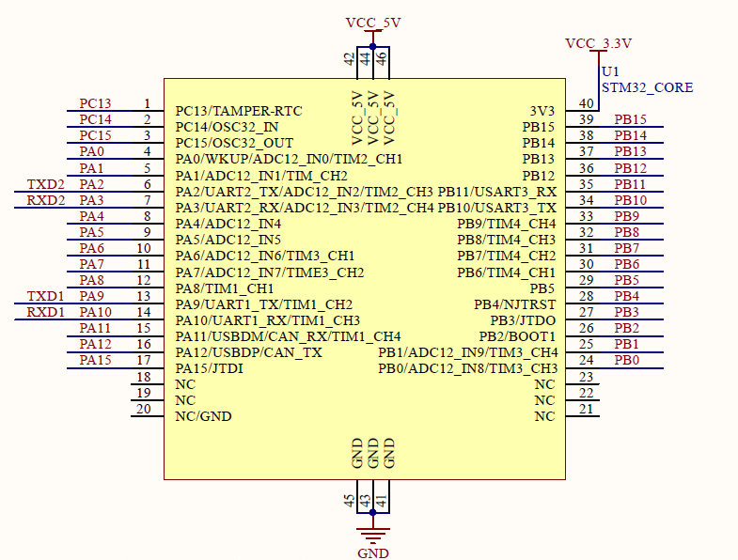738x560 pixels.
Task: Select pin number 18 on left side
Action: pyautogui.click(x=144, y=377)
